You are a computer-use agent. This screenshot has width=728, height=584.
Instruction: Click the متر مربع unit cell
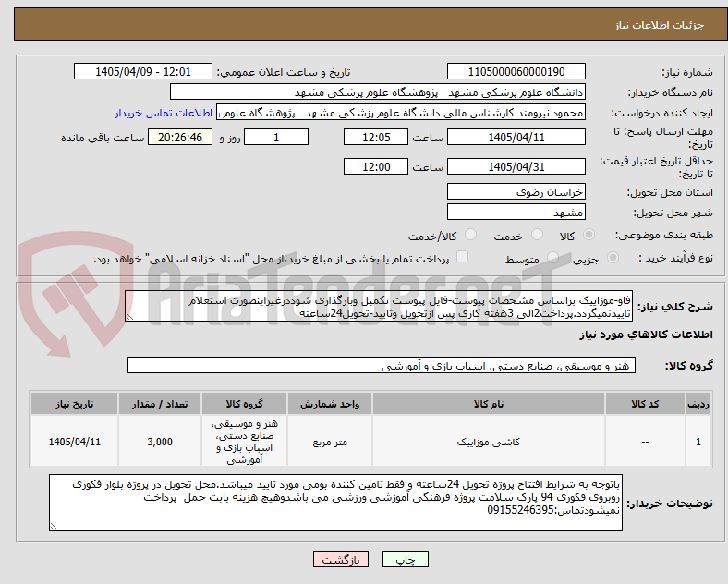tap(330, 442)
